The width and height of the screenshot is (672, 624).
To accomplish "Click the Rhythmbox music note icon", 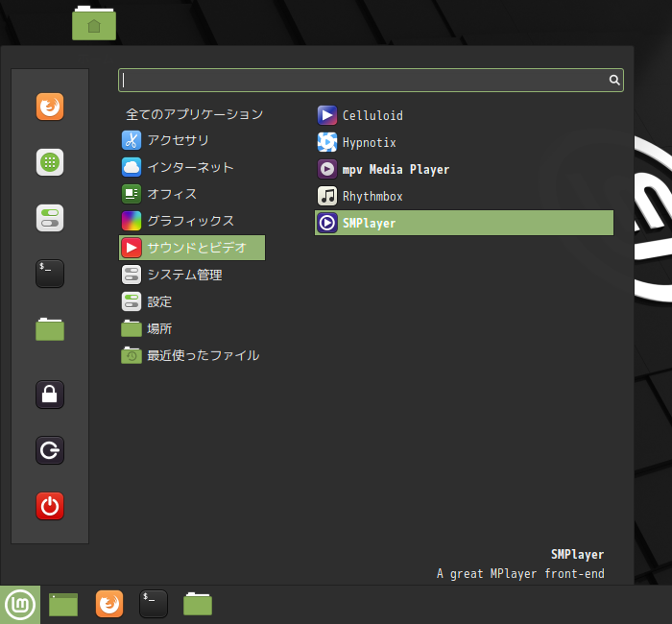I will click(x=327, y=196).
